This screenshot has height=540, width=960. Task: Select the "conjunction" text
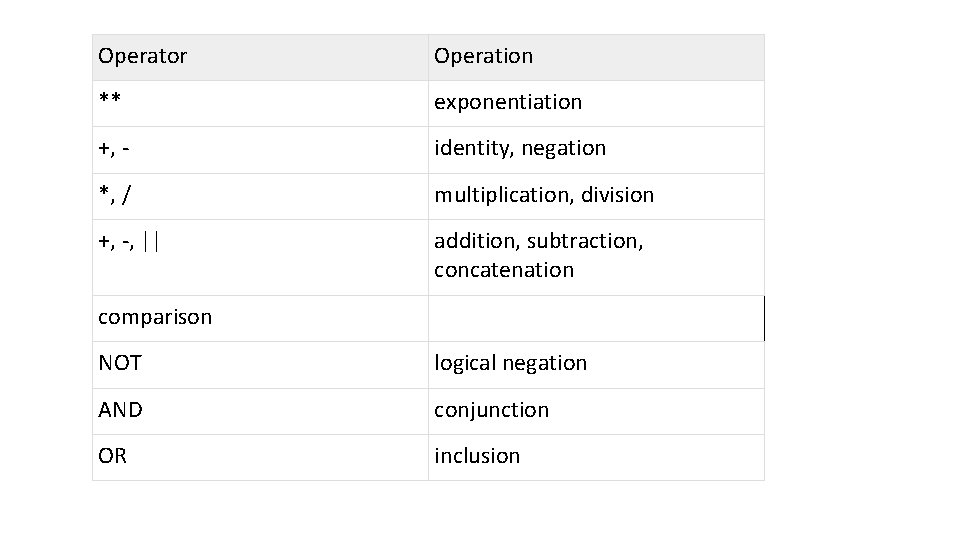click(491, 410)
